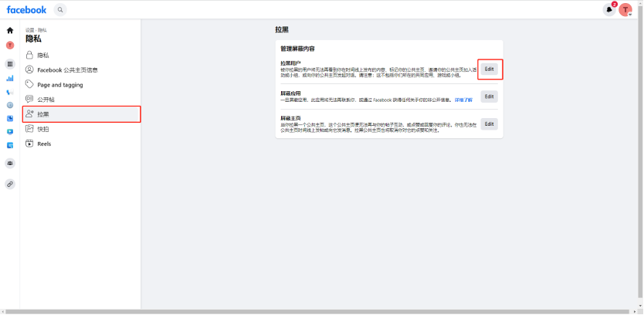Viewport: 644px width, 315px height.
Task: Select 拉黑 blocking menu item
Action: pos(43,114)
